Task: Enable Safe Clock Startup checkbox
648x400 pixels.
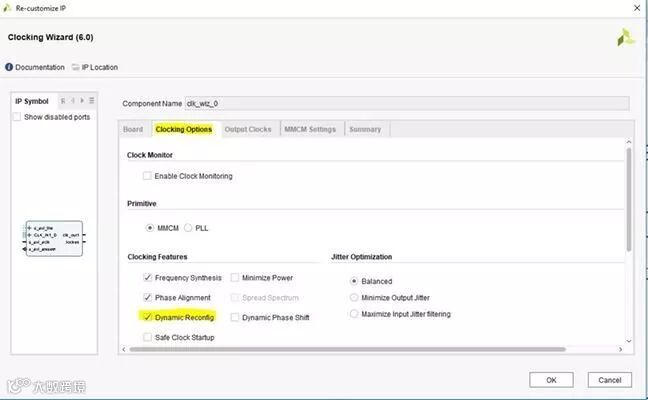Action: [148, 337]
